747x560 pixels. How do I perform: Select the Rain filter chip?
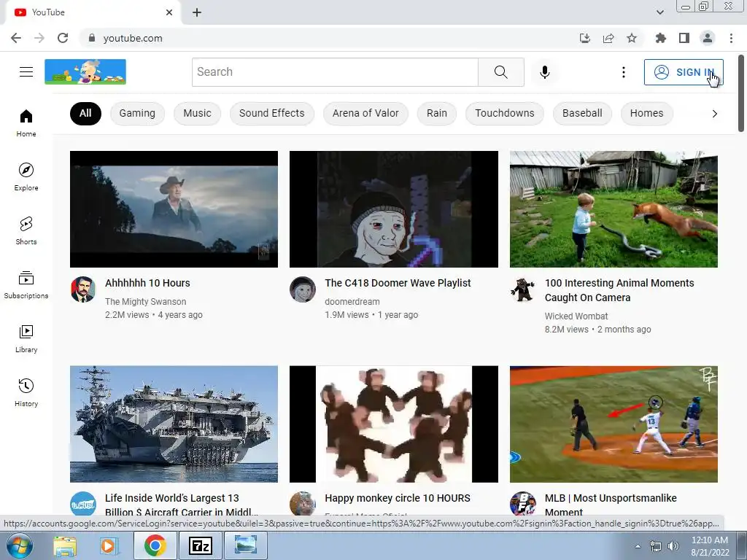[437, 113]
